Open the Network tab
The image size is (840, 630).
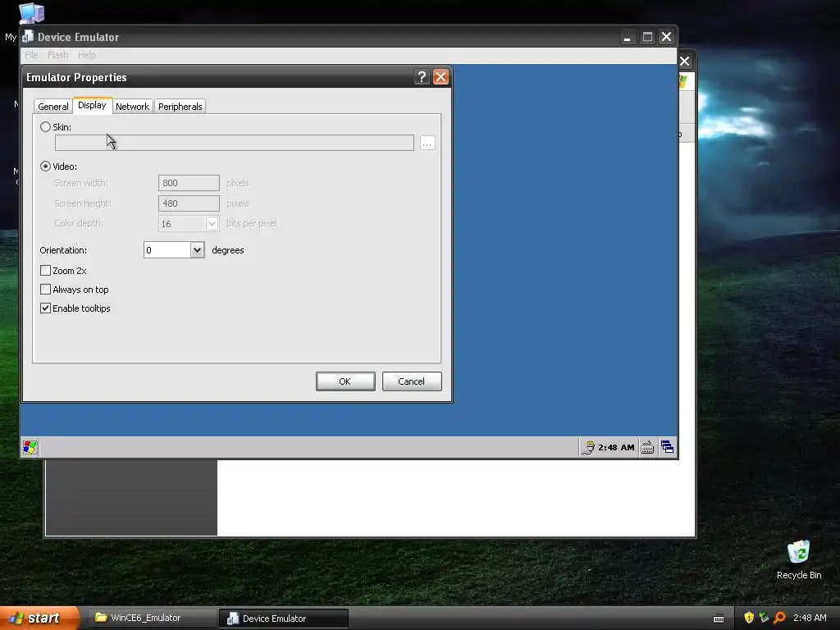click(132, 107)
